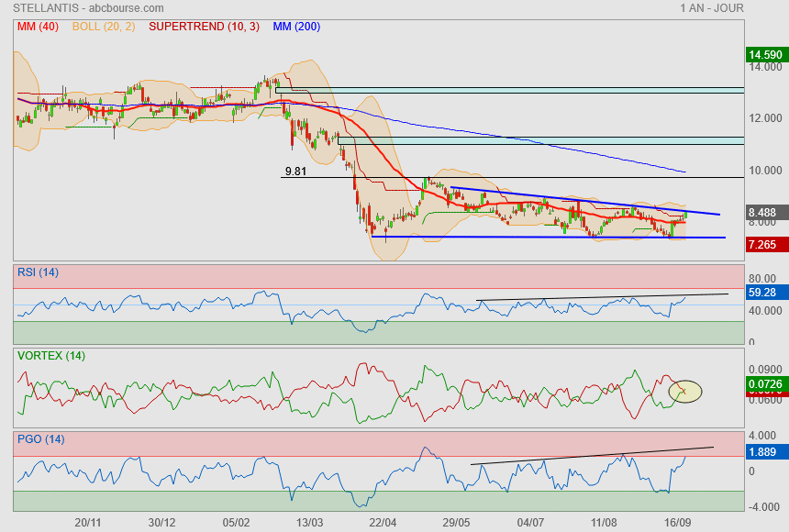789x532 pixels.
Task: Click the 9.81 horizontal level label
Action: [296, 171]
